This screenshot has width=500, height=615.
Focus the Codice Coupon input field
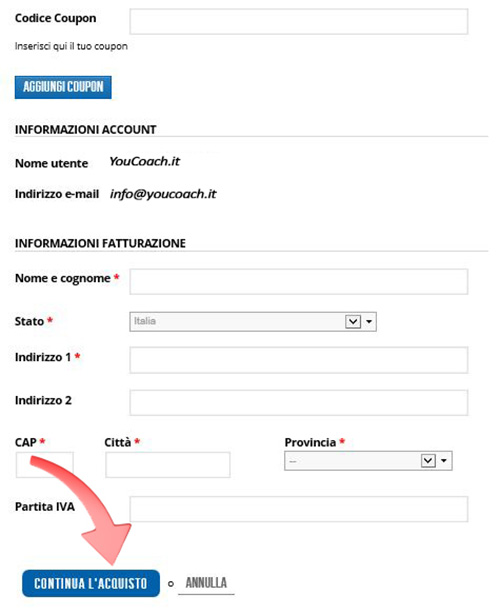pos(299,22)
